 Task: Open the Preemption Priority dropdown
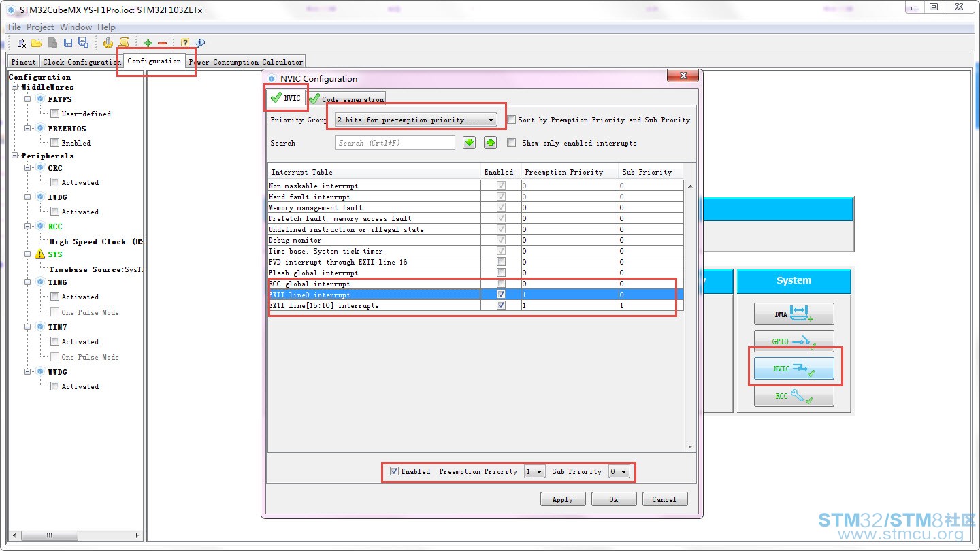(535, 471)
